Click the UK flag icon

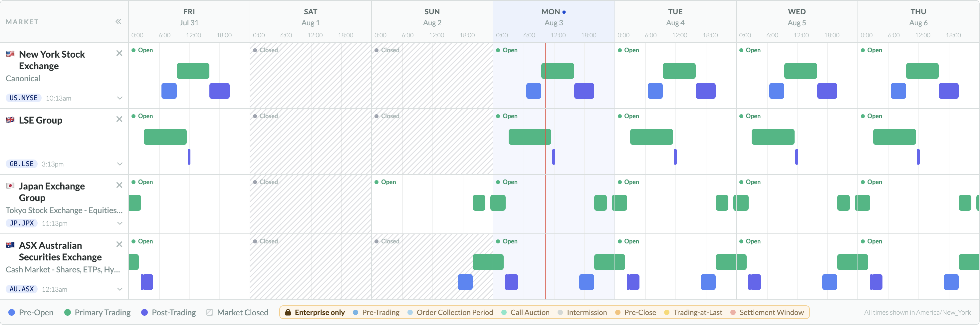pos(10,120)
